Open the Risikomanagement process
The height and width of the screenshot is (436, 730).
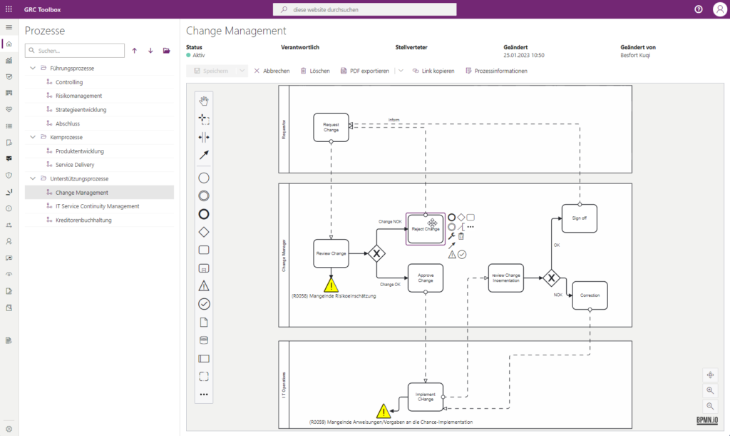[x=79, y=96]
